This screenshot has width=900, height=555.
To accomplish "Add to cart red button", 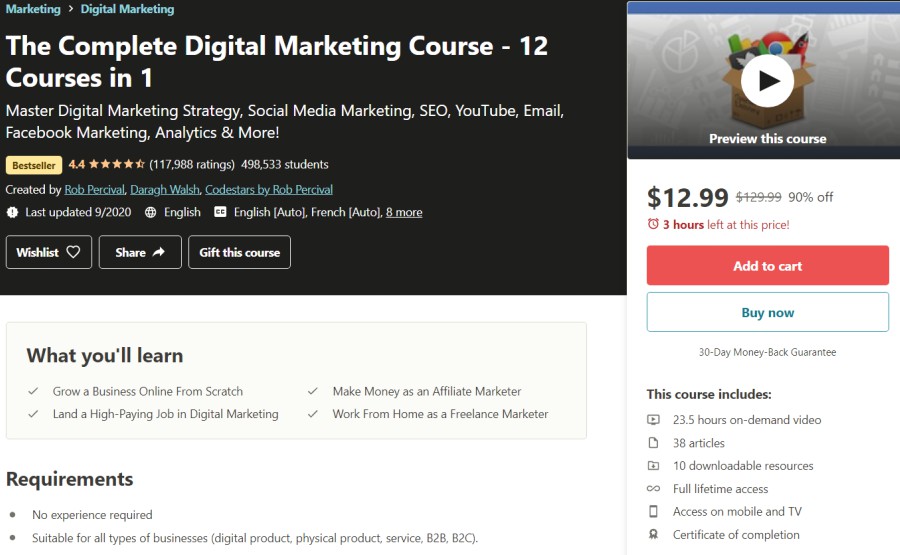I will [767, 266].
